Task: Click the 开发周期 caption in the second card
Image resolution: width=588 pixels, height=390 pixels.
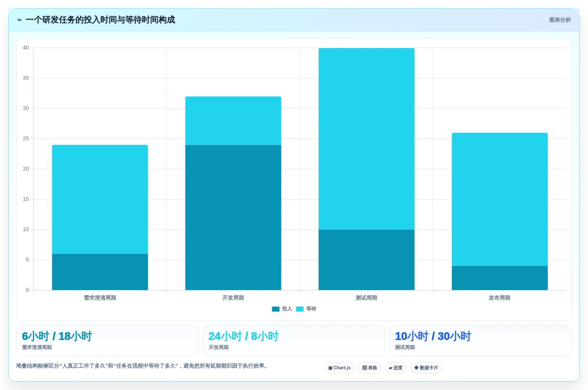Action: point(219,347)
